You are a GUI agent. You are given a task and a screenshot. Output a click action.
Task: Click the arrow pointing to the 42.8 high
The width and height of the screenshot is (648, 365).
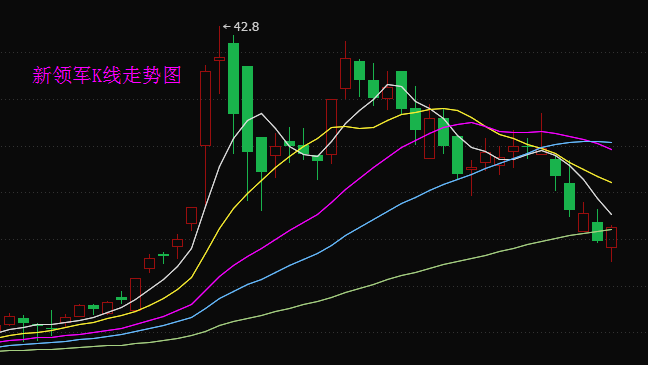226,26
